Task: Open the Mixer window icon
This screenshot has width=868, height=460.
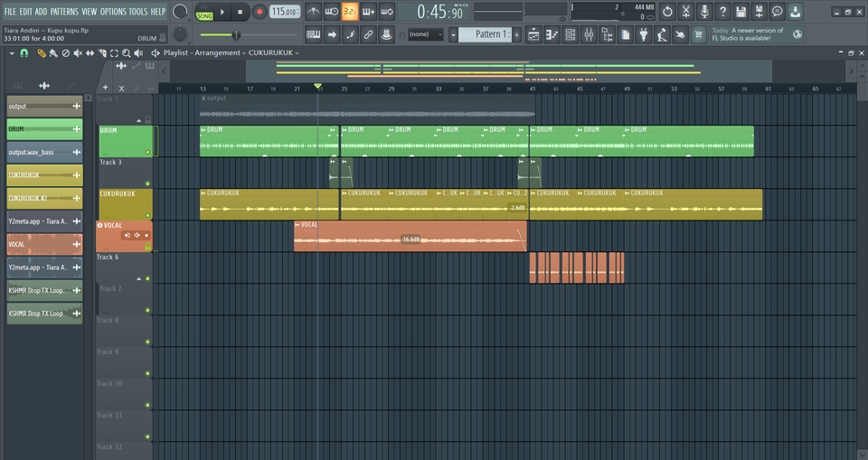Action: click(x=589, y=34)
